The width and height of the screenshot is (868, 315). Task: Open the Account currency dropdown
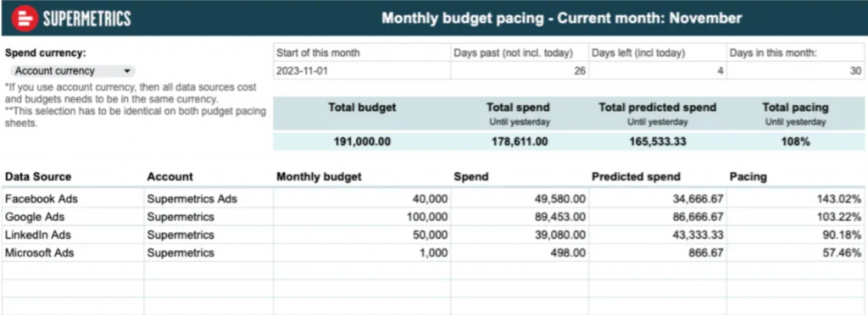pyautogui.click(x=72, y=71)
